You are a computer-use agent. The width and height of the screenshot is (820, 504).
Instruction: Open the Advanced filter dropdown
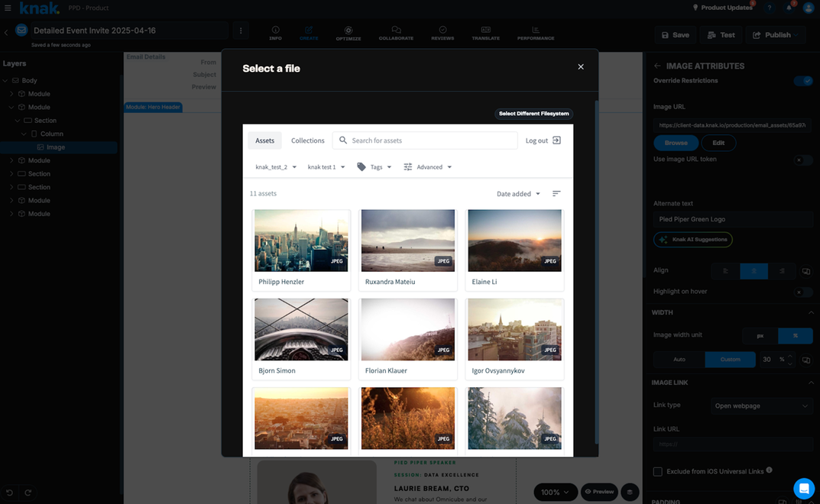click(428, 167)
